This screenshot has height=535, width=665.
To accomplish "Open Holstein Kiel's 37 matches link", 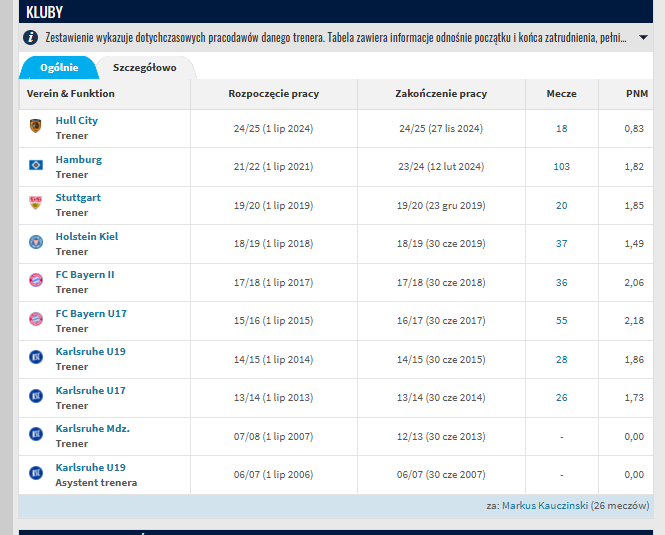I will 562,244.
